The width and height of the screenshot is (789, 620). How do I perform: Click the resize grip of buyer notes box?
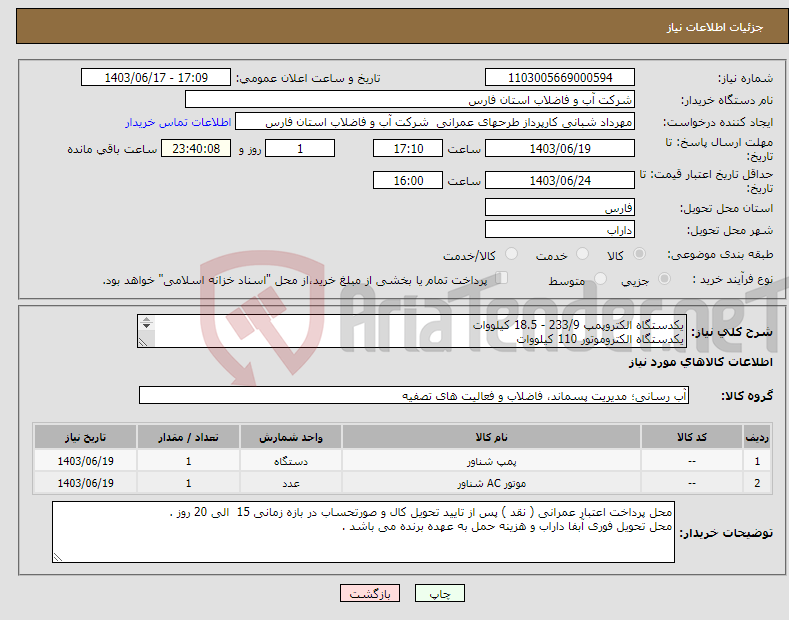point(58,557)
